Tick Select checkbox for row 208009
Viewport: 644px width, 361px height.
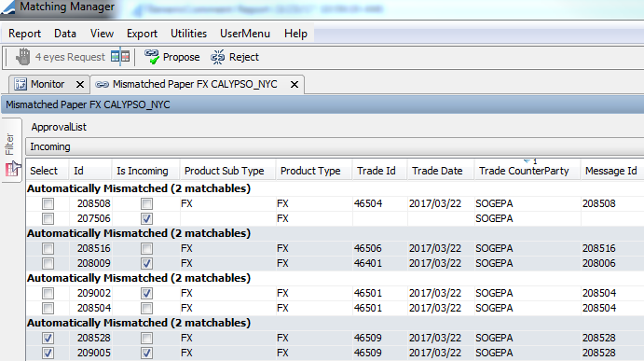click(48, 263)
